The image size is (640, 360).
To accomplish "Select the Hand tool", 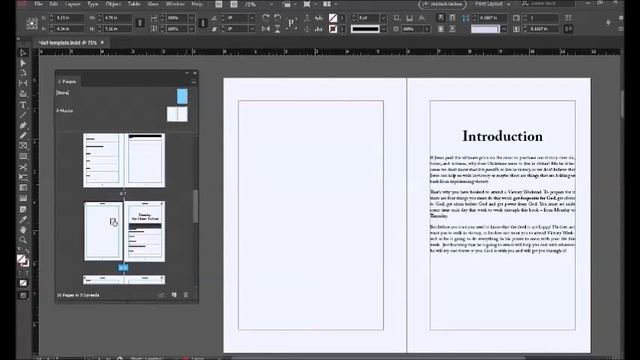I will (x=23, y=230).
